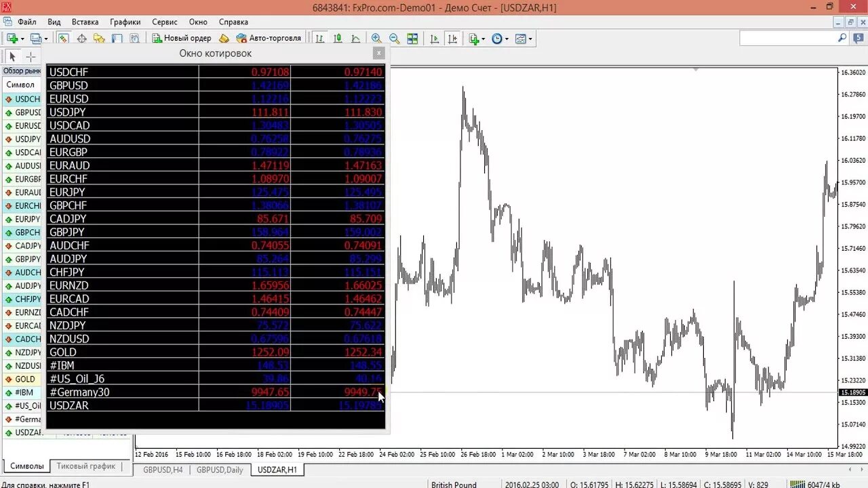Toggle Авто-торговля button
The height and width of the screenshot is (488, 868).
pyautogui.click(x=269, y=39)
